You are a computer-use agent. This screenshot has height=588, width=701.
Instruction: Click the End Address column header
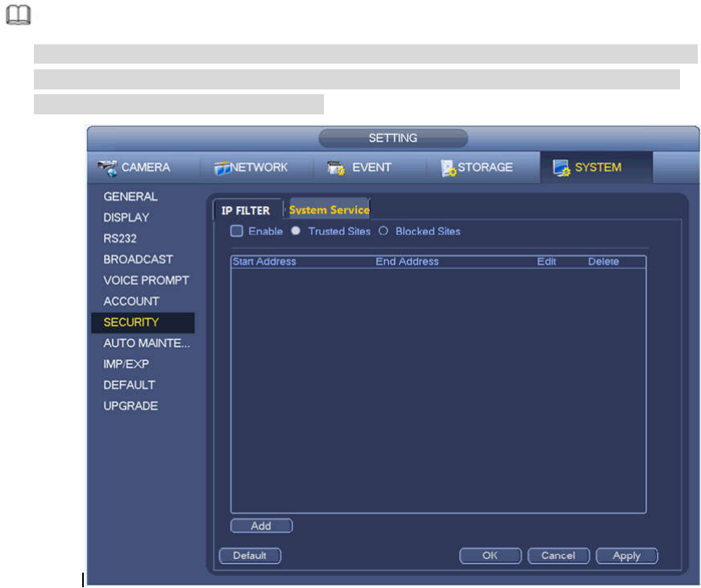407,262
